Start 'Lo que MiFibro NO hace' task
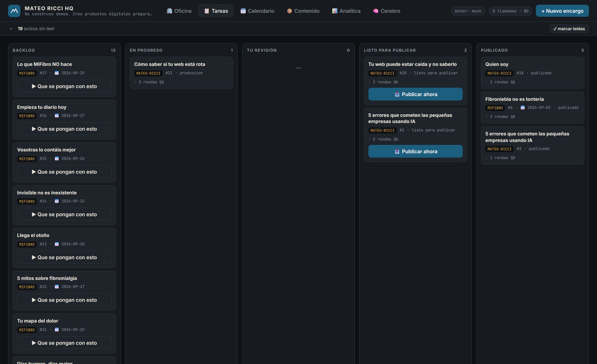The height and width of the screenshot is (364, 597). click(x=64, y=86)
